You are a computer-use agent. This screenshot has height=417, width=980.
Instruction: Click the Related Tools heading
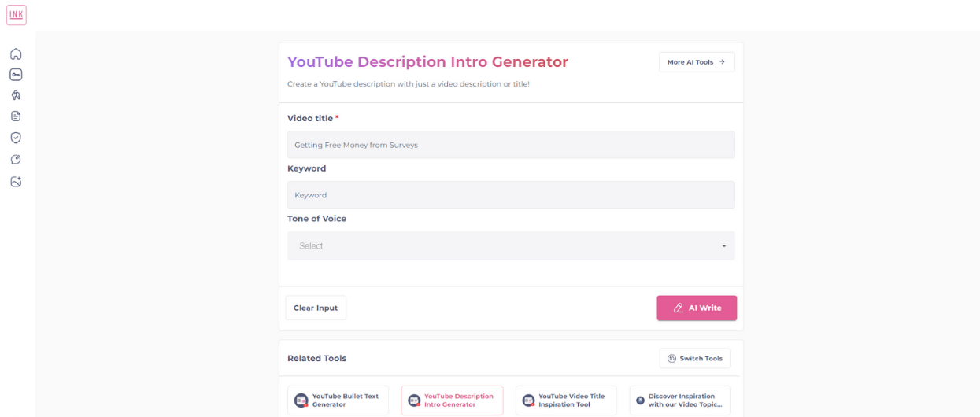pos(316,358)
